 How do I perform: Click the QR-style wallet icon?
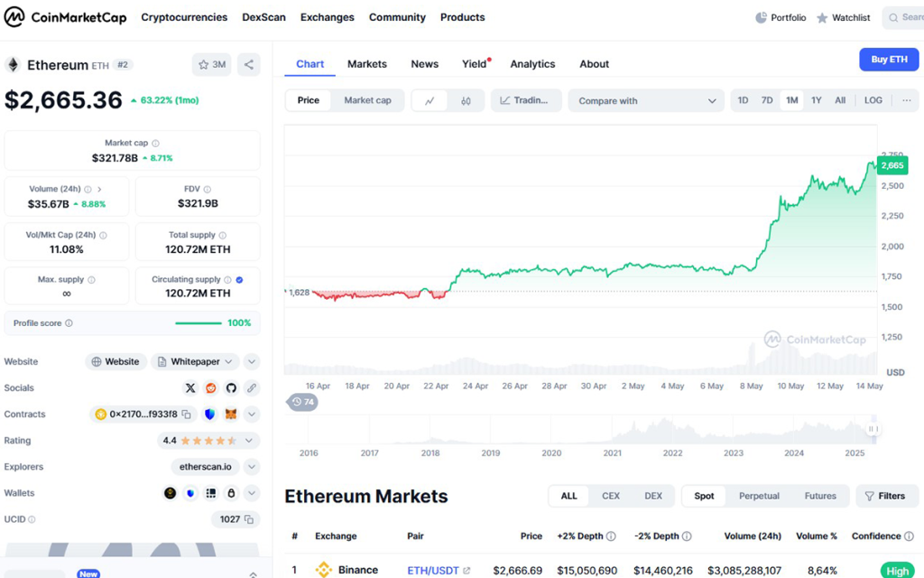click(x=211, y=493)
